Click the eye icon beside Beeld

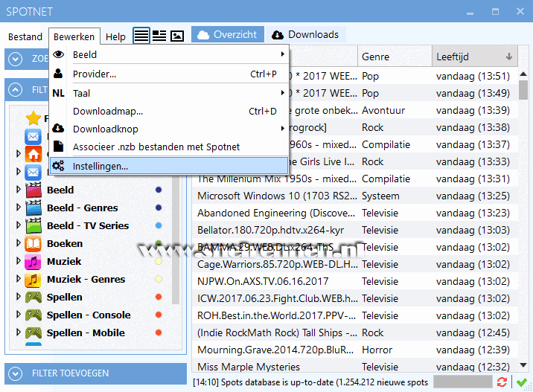click(59, 54)
